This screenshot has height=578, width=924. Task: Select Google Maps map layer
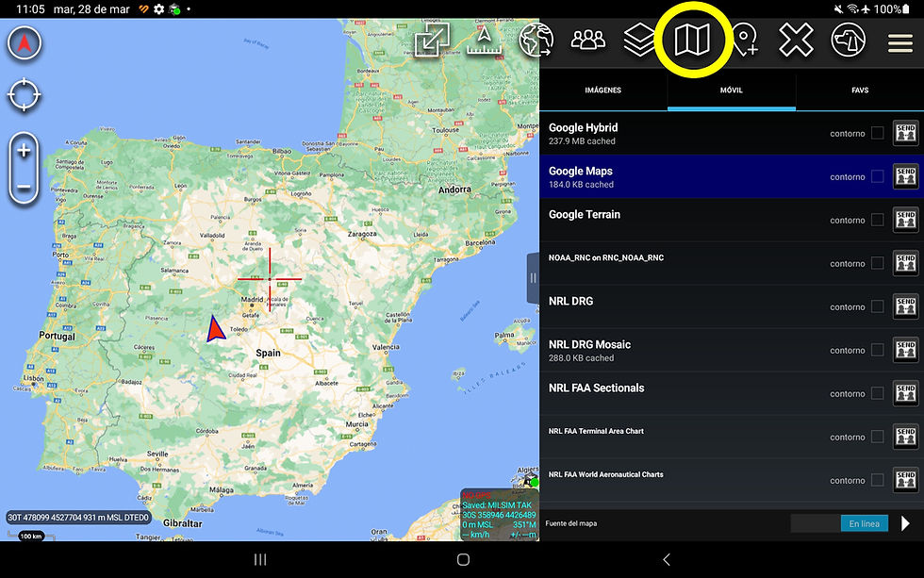pos(732,176)
